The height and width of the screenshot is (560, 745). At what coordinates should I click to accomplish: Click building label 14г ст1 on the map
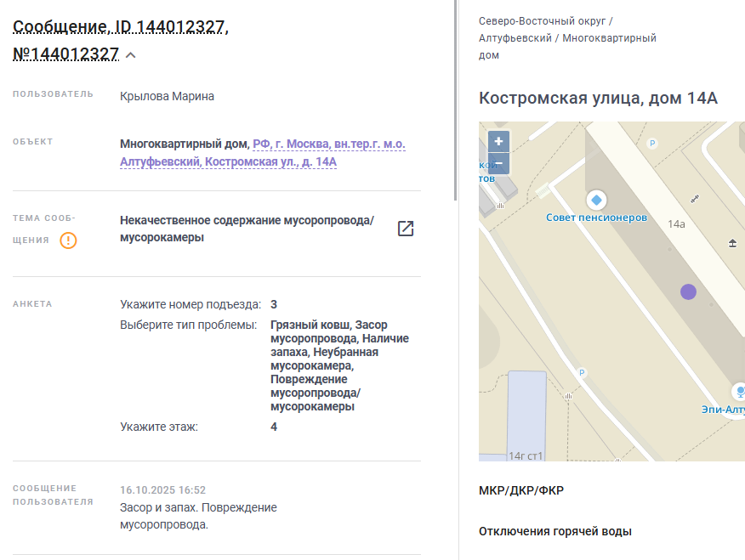(x=526, y=455)
